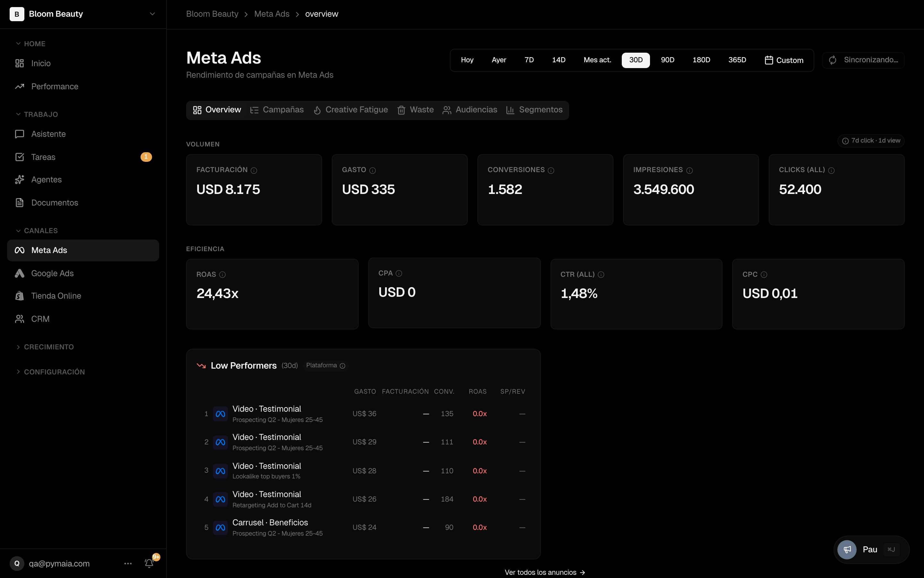Click the CPA info icon
The width and height of the screenshot is (924, 578).
tap(399, 273)
